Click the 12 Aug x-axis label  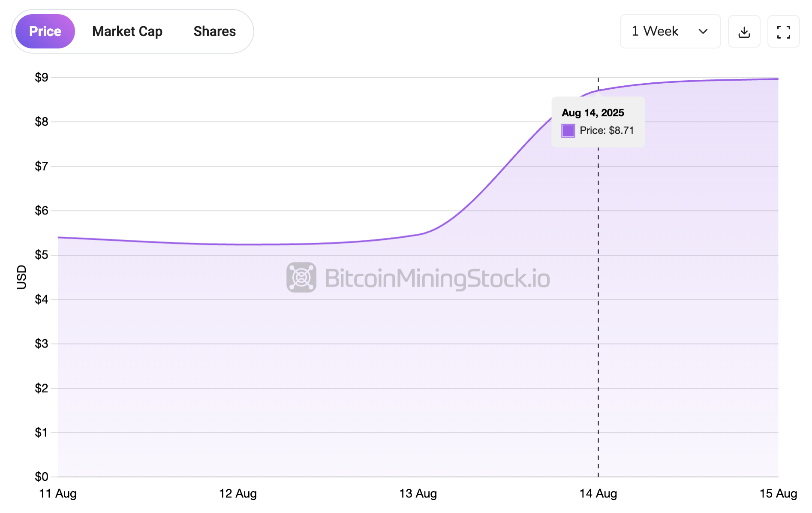(x=238, y=494)
